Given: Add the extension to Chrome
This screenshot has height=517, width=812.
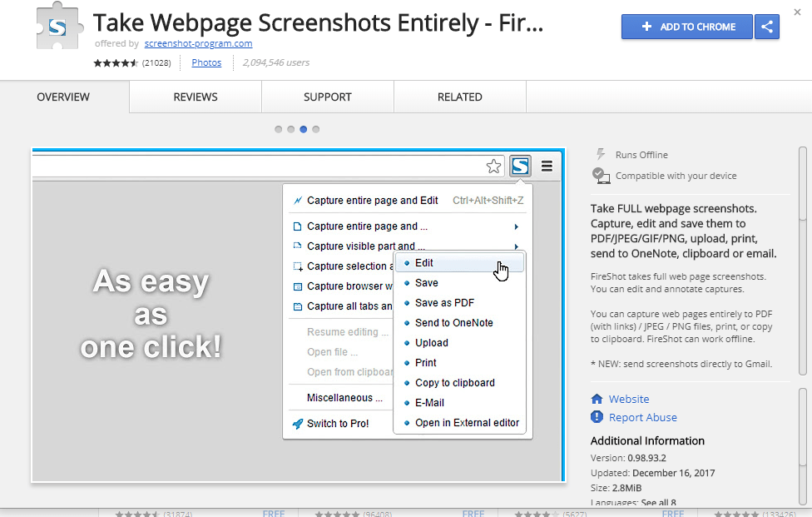Looking at the screenshot, I should [x=686, y=27].
